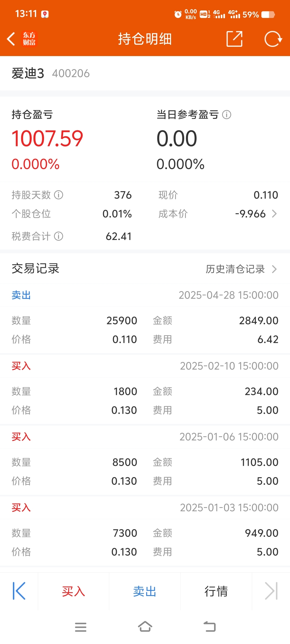Viewport: 290px width, 644px height.
Task: Tap the back arrow icon
Action: [x=11, y=39]
